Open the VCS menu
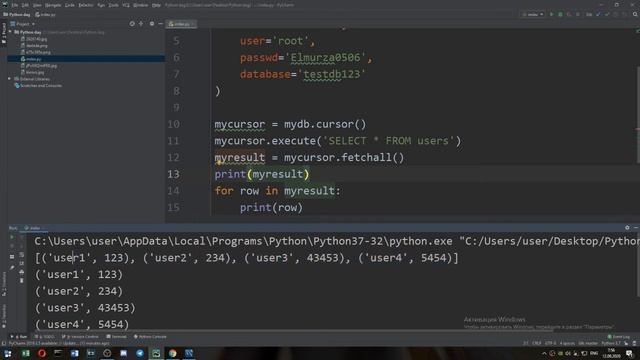This screenshot has height=360, width=640. pos(126,5)
